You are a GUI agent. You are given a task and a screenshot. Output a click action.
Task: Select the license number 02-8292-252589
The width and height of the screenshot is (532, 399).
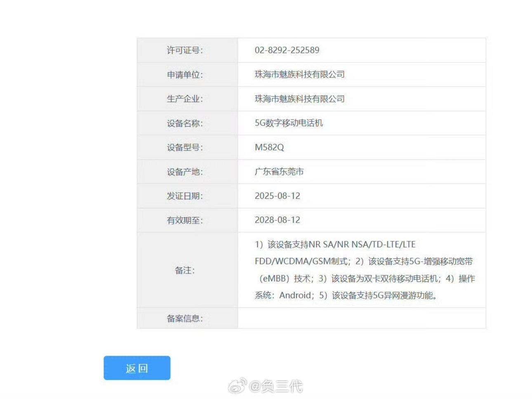pos(287,50)
